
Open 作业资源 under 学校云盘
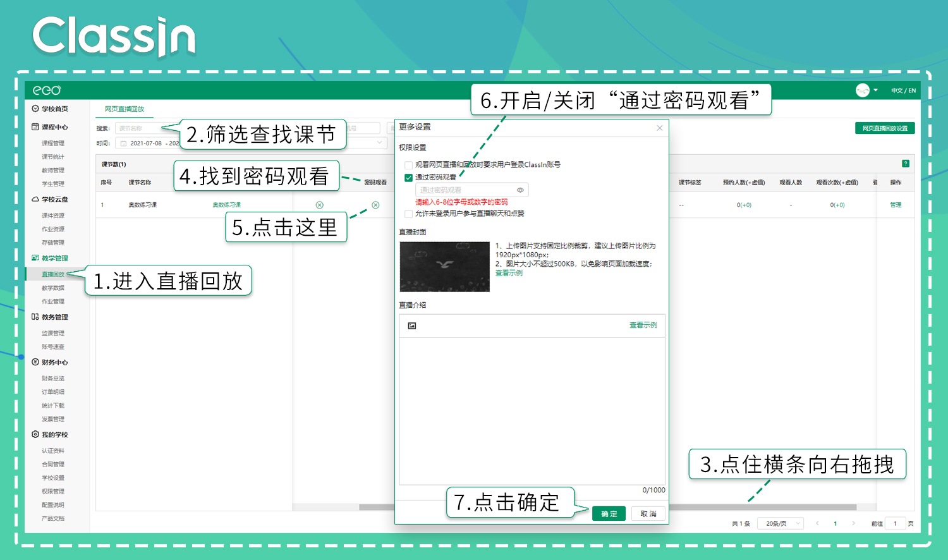click(x=53, y=229)
